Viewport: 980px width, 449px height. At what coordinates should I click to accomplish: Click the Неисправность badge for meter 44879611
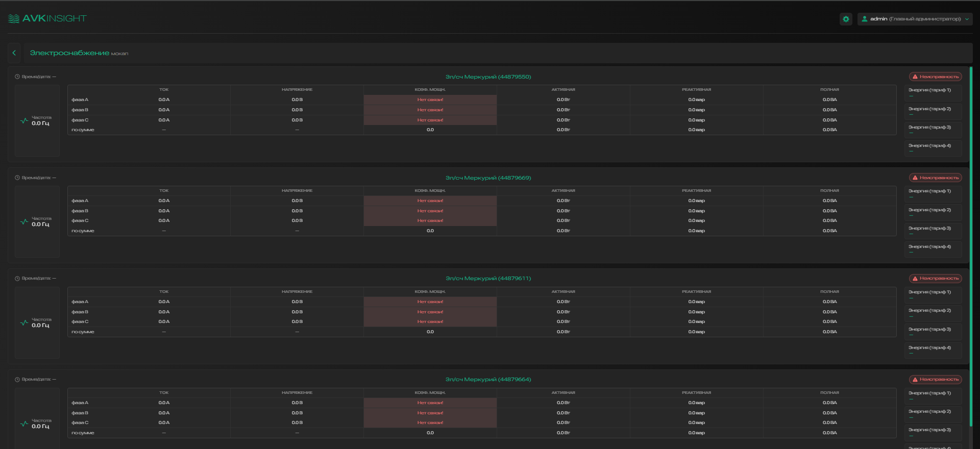click(936, 279)
